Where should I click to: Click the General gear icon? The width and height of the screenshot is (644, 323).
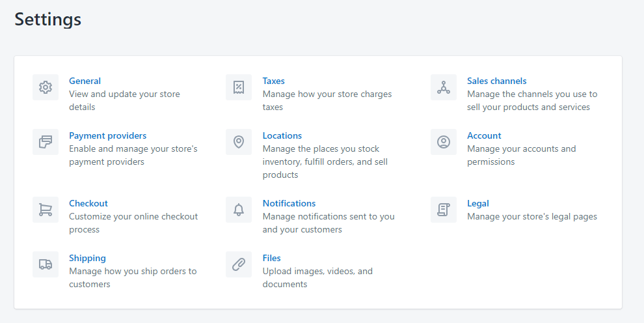[x=45, y=87]
